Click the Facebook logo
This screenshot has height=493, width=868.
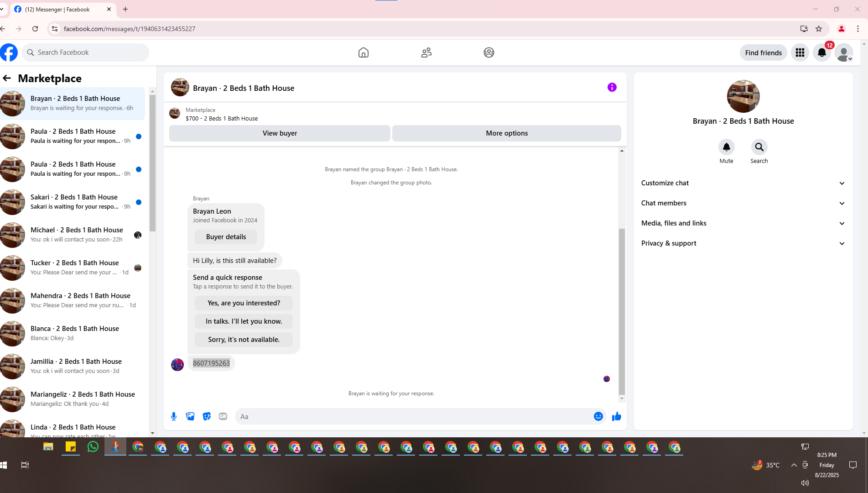point(9,52)
